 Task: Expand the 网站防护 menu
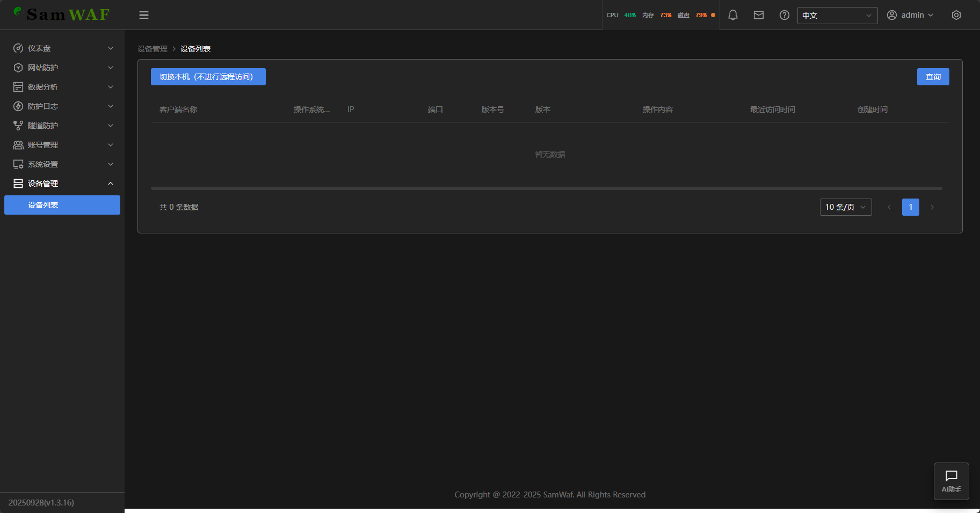pyautogui.click(x=62, y=68)
